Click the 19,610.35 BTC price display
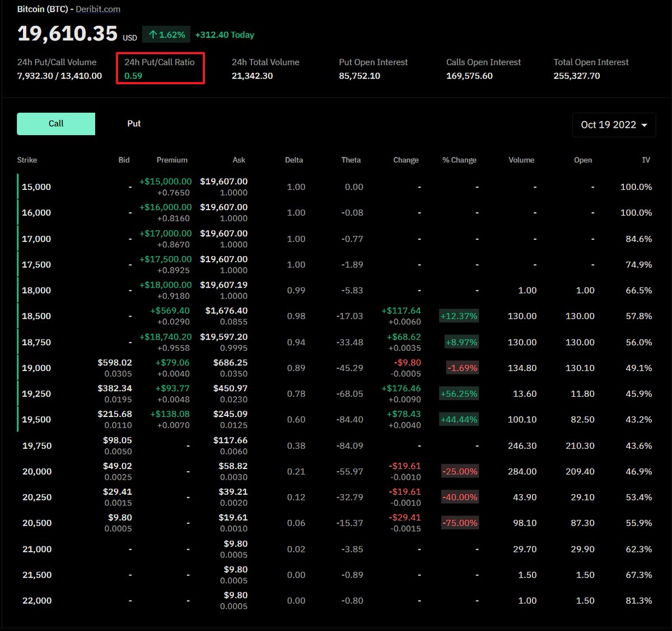The height and width of the screenshot is (631, 672). (67, 33)
